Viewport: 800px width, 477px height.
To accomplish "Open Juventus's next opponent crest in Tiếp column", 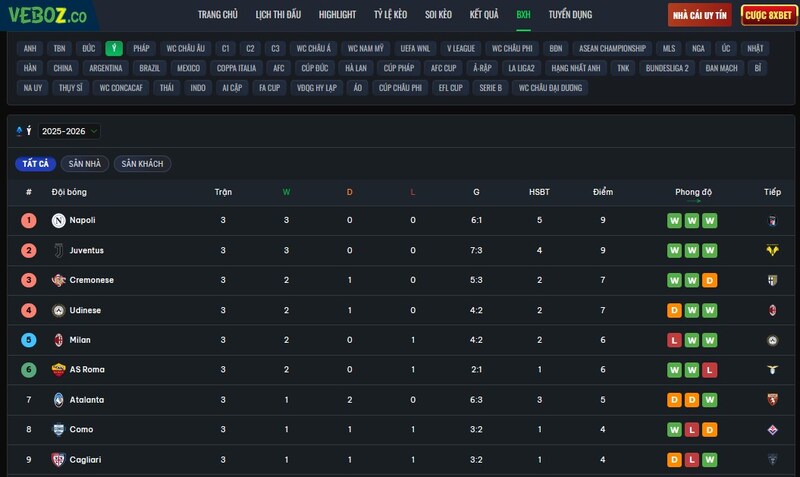I will coord(772,250).
